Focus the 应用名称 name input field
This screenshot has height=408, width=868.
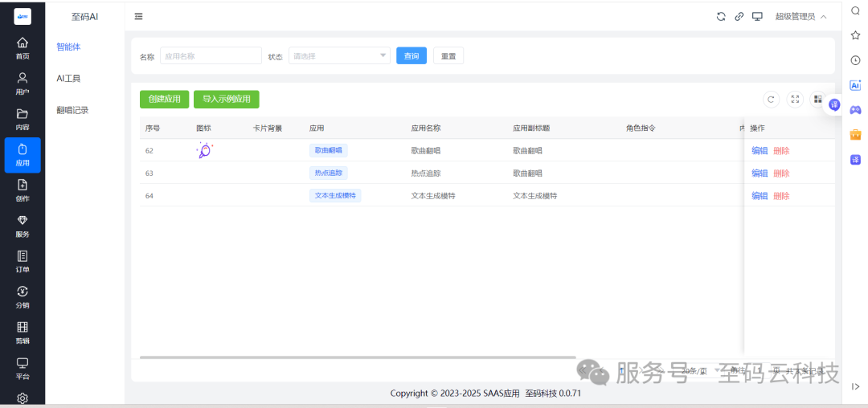pos(211,56)
